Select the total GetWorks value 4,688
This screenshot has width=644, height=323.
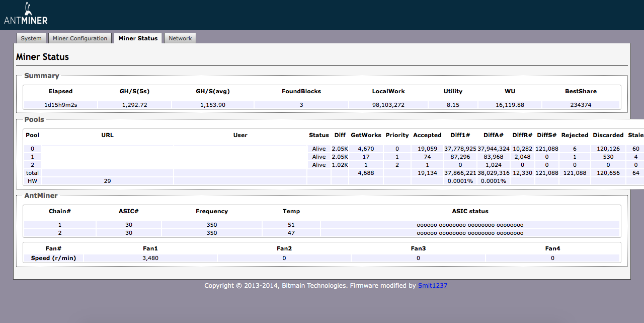[366, 173]
